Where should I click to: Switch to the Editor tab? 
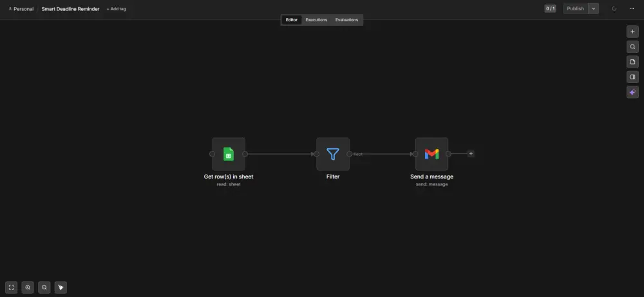292,20
